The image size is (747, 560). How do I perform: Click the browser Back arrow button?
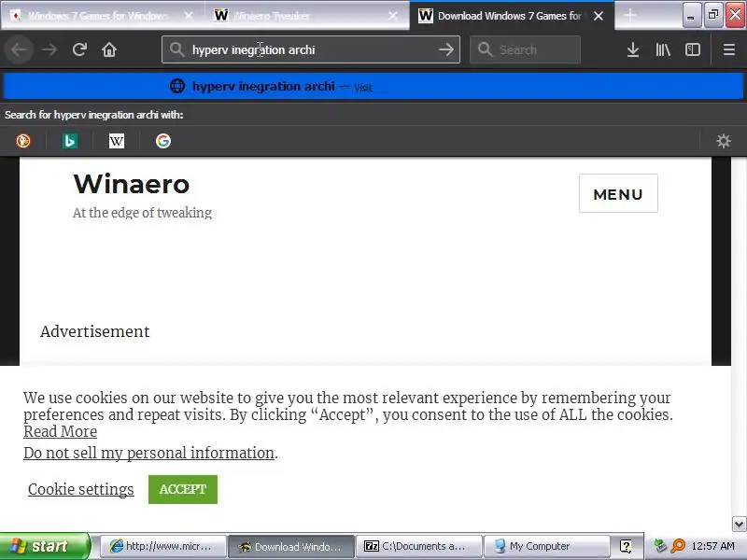(x=19, y=49)
